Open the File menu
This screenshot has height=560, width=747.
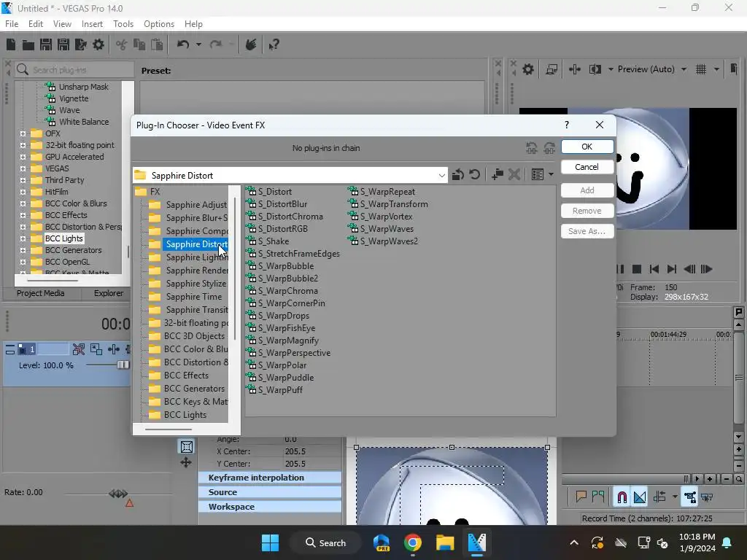tap(12, 24)
